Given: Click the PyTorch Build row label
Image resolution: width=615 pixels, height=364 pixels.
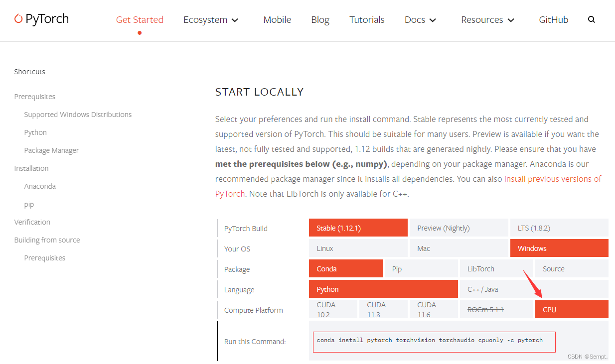Looking at the screenshot, I should [x=246, y=229].
